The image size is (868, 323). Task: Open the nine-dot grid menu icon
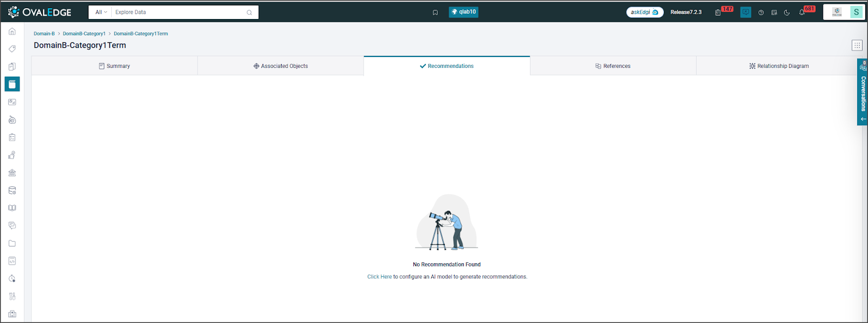[857, 46]
